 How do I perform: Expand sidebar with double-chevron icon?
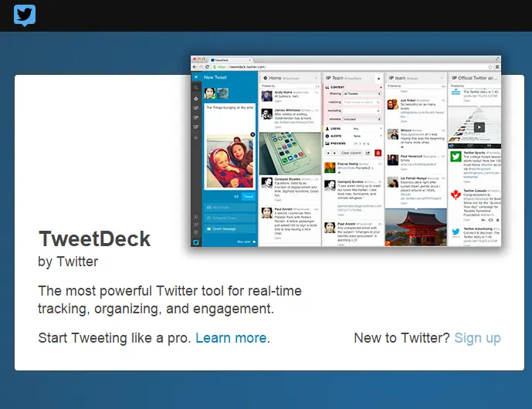[x=196, y=217]
